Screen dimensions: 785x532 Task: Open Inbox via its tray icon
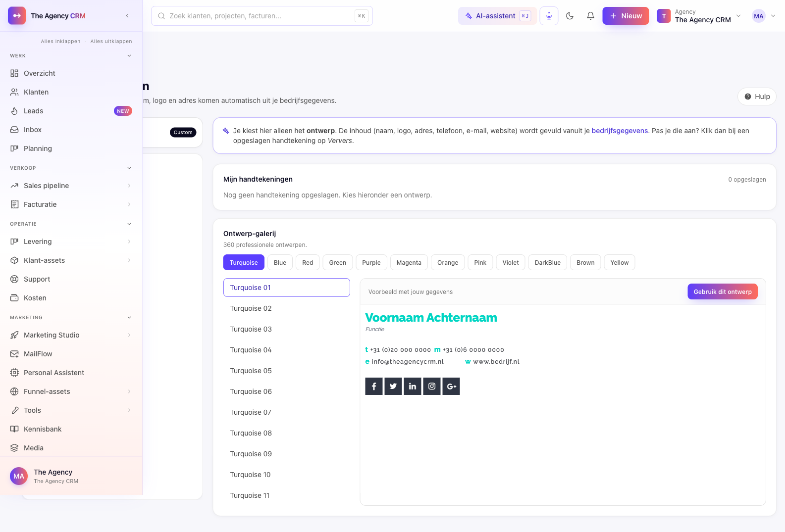click(14, 130)
